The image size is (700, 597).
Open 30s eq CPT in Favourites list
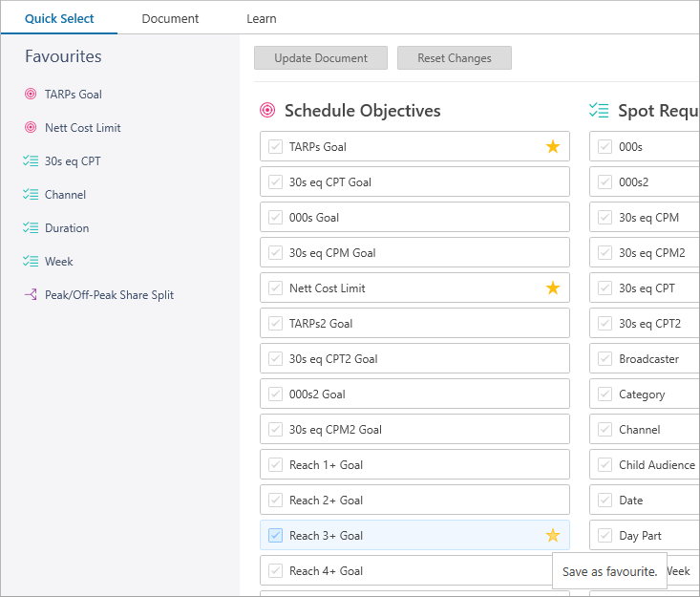tap(73, 161)
